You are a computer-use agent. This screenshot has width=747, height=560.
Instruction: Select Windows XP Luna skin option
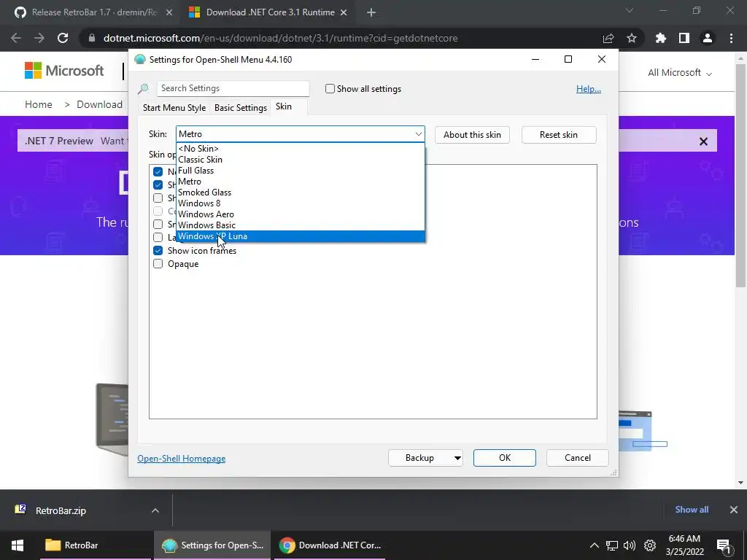pyautogui.click(x=300, y=236)
